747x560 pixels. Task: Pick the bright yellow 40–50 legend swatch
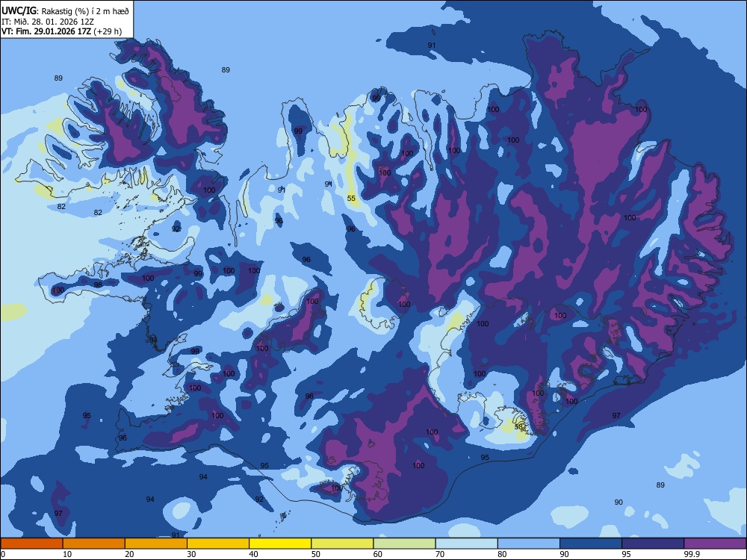280,544
